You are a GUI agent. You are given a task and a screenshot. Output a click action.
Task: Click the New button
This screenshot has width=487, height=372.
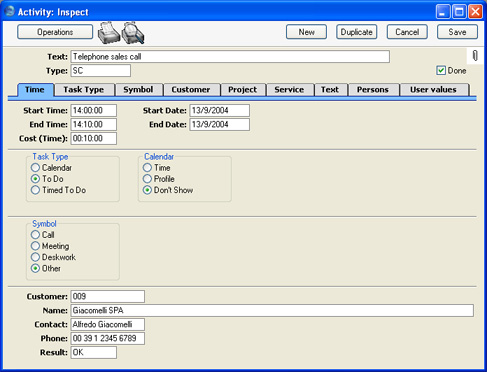click(306, 32)
